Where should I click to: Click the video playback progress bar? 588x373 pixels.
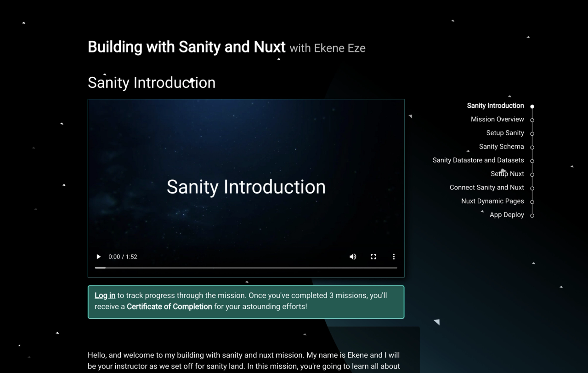click(x=246, y=267)
